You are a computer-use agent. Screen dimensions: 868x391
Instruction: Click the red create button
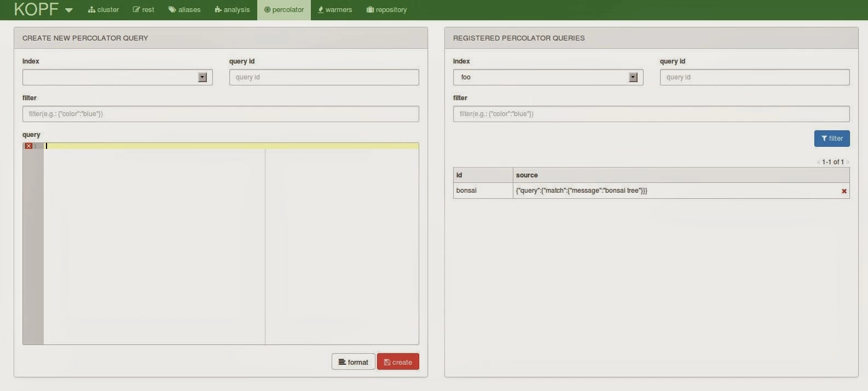click(x=398, y=362)
